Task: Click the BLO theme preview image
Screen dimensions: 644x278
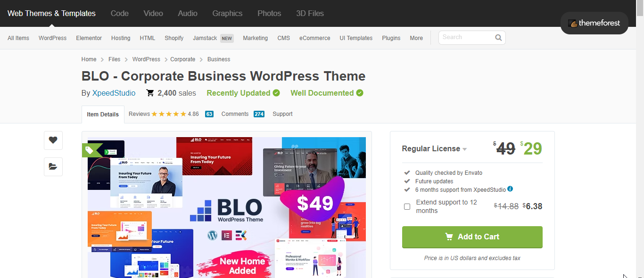Action: [227, 208]
